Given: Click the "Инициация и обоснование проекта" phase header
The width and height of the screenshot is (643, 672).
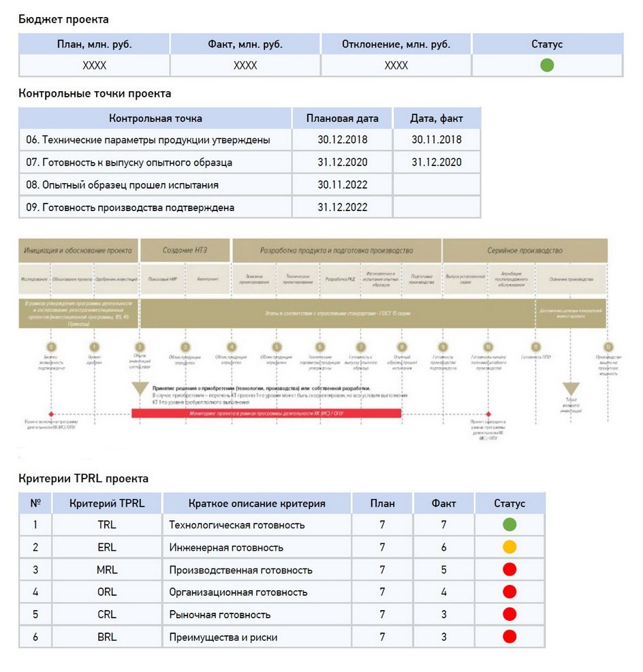Looking at the screenshot, I should pyautogui.click(x=78, y=251).
